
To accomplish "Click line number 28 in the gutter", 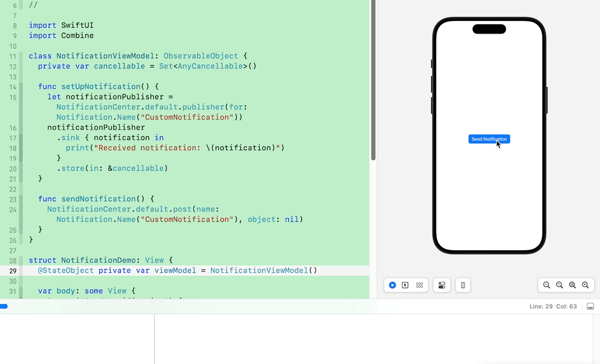I will click(13, 261).
